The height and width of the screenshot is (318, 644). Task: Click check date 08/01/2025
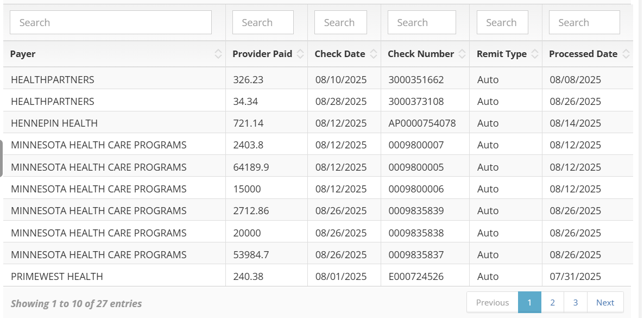point(341,277)
